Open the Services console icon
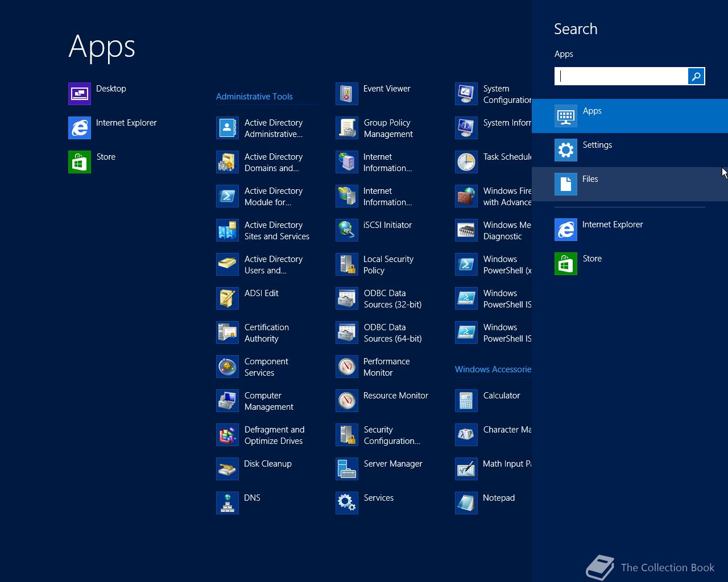Screen dimensions: 728x582 (x=347, y=503)
